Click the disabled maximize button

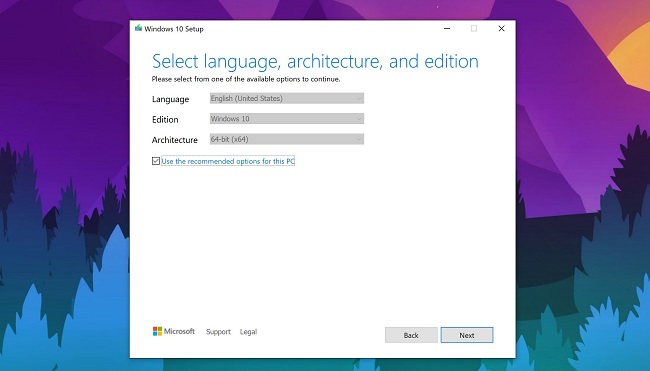pos(474,29)
